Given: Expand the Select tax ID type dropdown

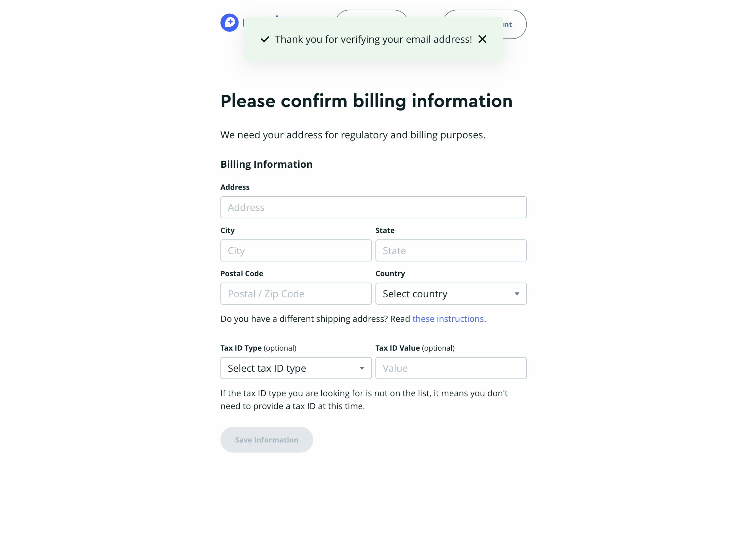Looking at the screenshot, I should [289, 368].
